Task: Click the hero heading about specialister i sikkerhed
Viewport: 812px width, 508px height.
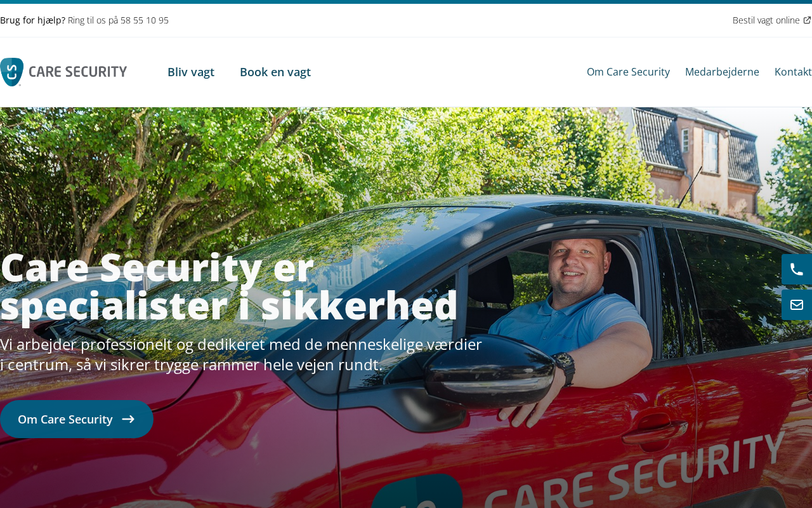Action: 229,287
